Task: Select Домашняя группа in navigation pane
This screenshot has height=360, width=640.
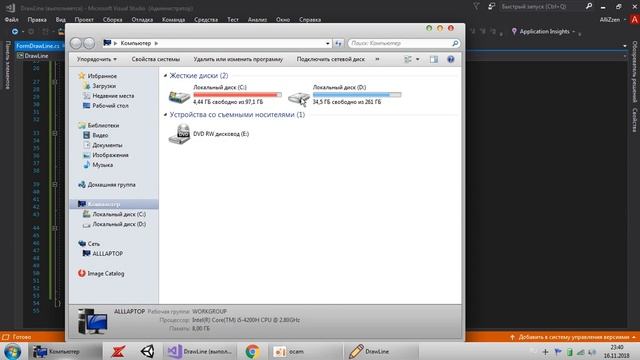Action: (111, 184)
